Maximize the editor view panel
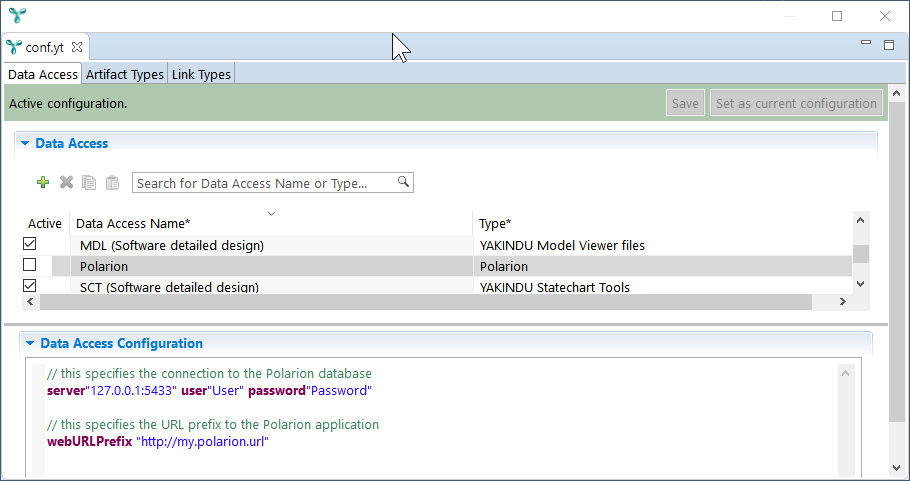Viewport: 910px width, 481px height. click(x=889, y=45)
